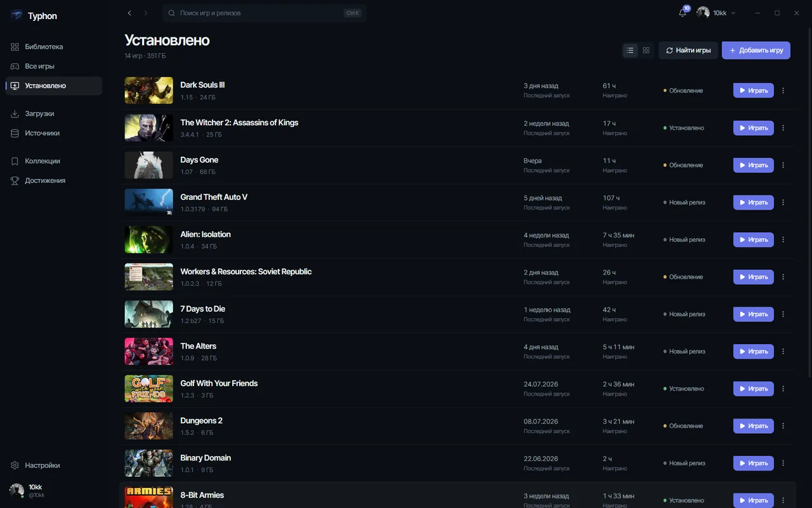
Task: Open Настройки in the sidebar
Action: [x=54, y=465]
